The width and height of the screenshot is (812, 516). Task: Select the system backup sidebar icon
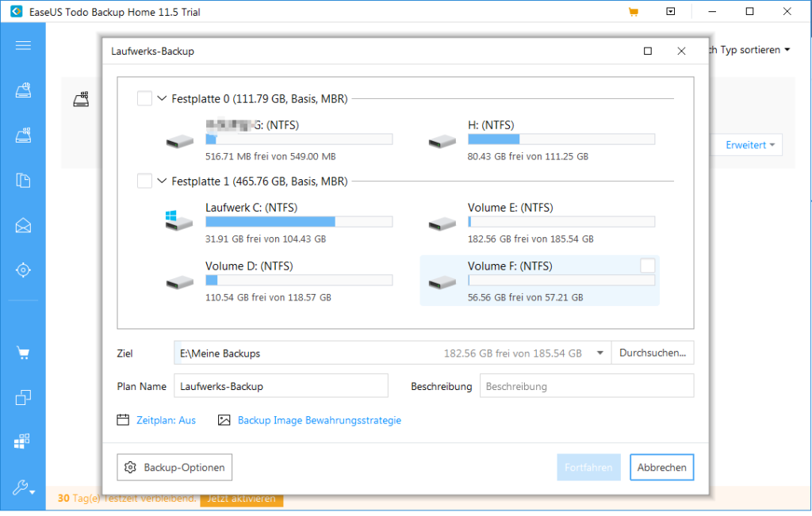pyautogui.click(x=23, y=135)
